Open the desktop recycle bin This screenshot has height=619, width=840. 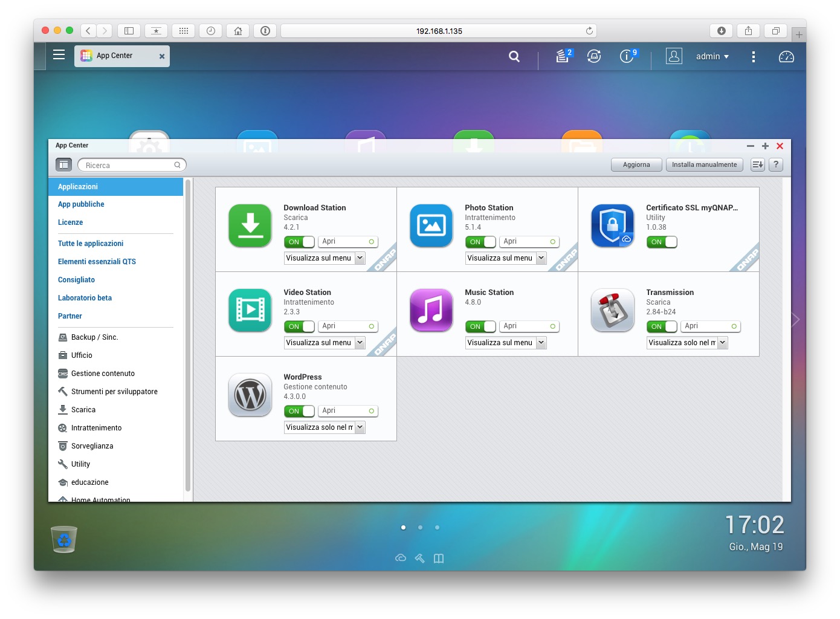[x=64, y=539]
